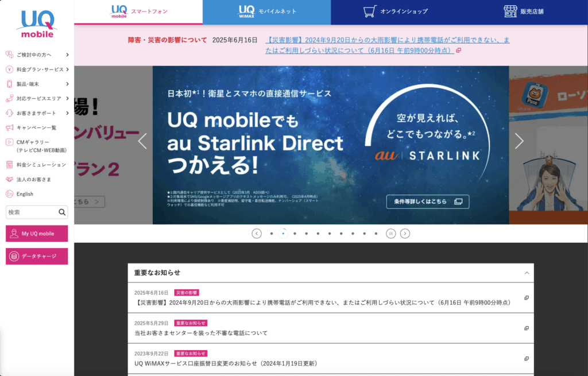
Task: Click the UQ mobile logo in sidebar
Action: click(37, 24)
